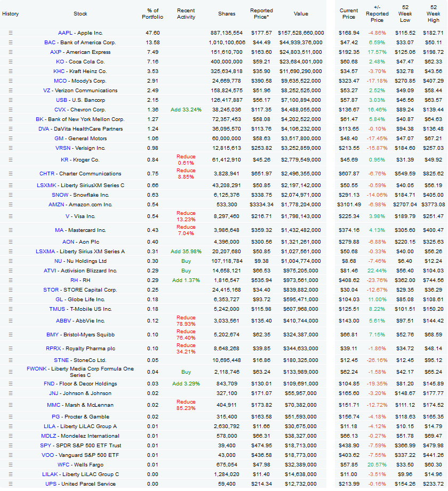Select Apple's value $157,528,660,000
The image size is (448, 491).
301,33
